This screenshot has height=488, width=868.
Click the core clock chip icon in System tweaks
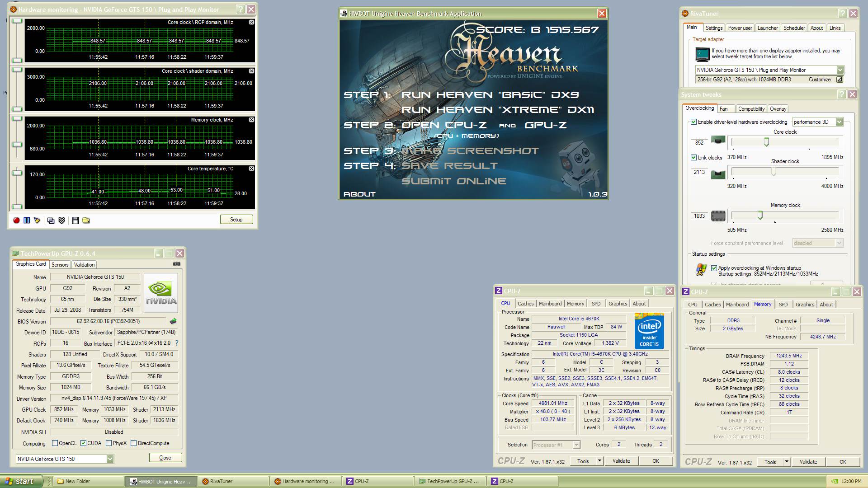tap(718, 140)
